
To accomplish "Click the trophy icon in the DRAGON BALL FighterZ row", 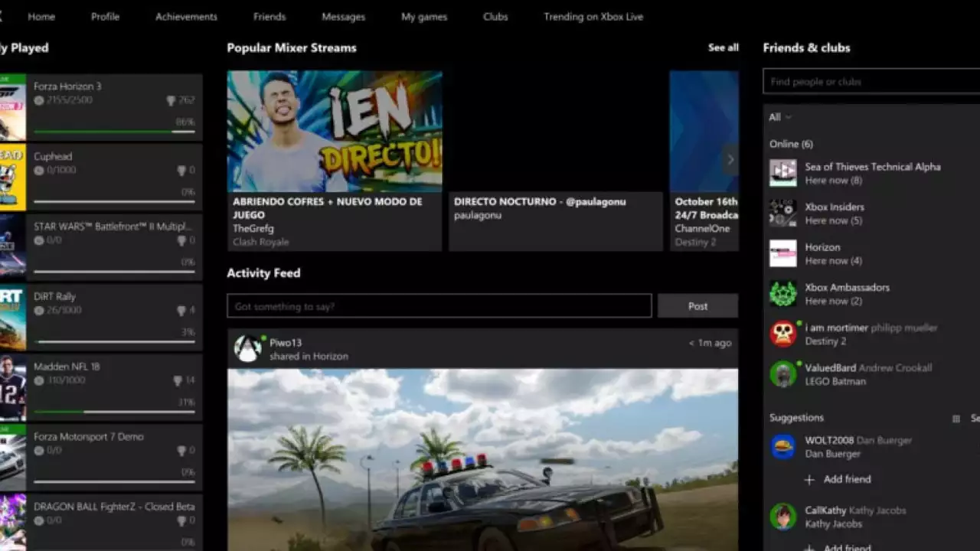I will [x=181, y=521].
